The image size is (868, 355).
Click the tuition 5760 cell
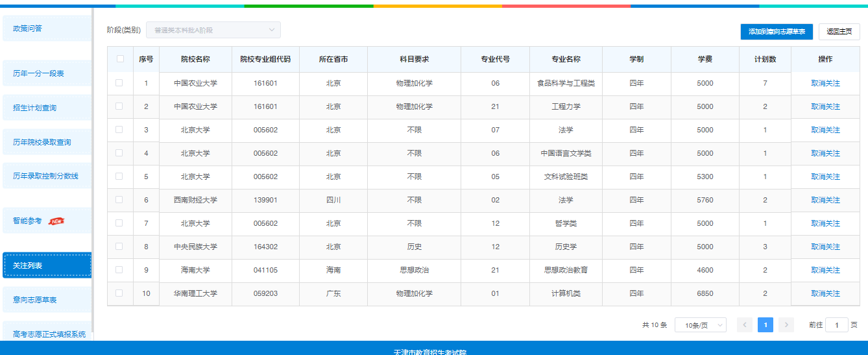(x=705, y=200)
